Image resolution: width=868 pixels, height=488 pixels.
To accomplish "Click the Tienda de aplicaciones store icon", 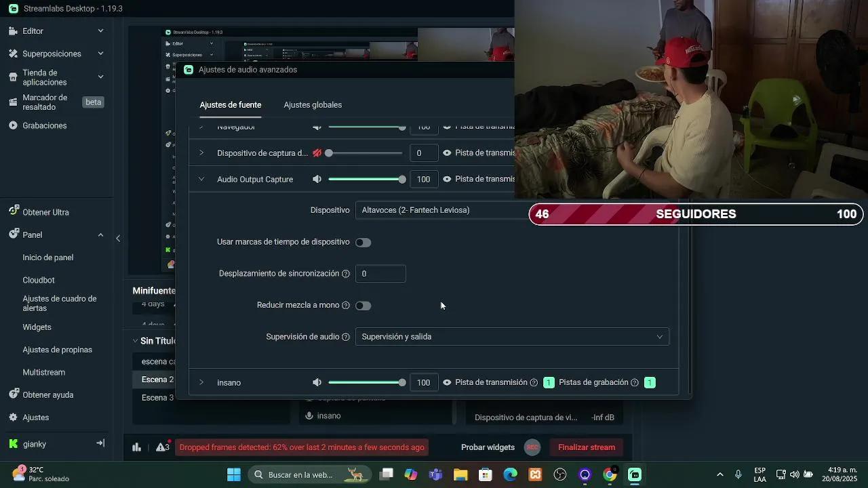I will (x=13, y=77).
